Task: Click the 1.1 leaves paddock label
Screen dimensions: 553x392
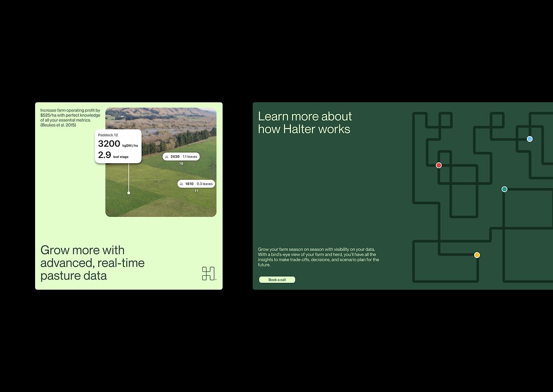Action: pyautogui.click(x=190, y=157)
